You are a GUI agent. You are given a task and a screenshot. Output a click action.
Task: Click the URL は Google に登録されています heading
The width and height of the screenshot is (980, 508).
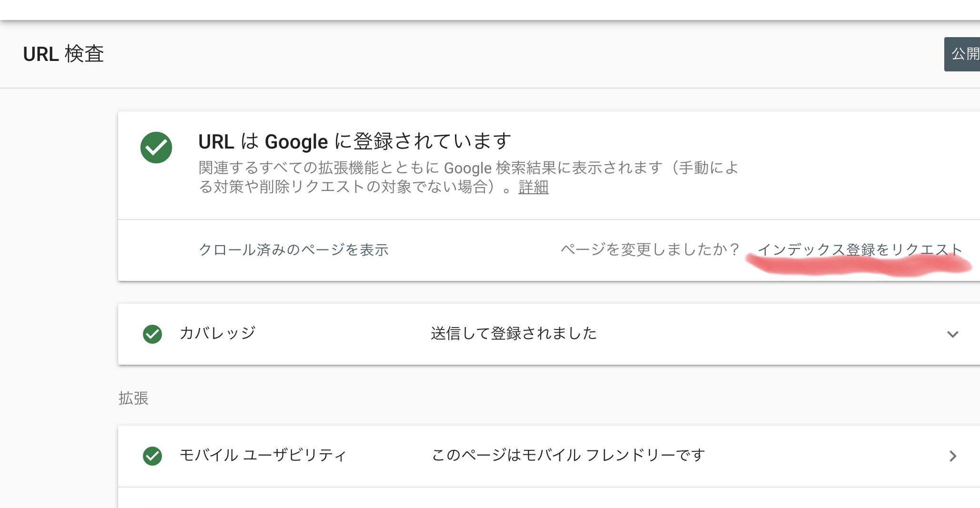tap(355, 141)
